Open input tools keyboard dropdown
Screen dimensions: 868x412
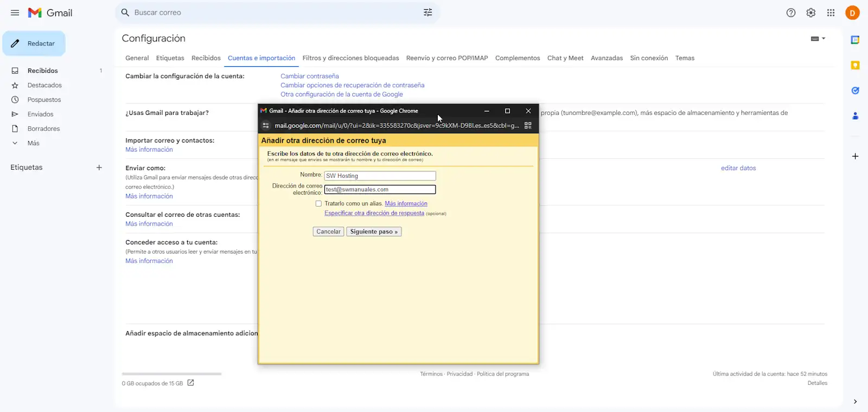point(818,38)
